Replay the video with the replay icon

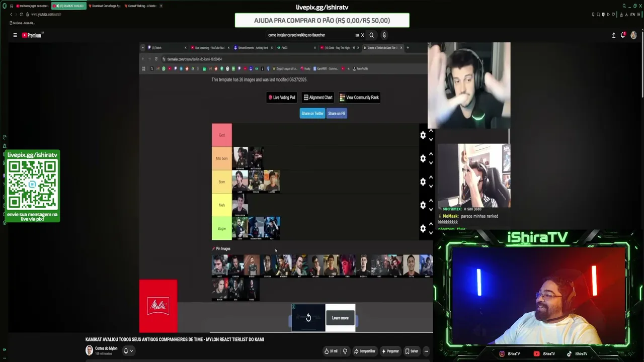pyautogui.click(x=308, y=318)
